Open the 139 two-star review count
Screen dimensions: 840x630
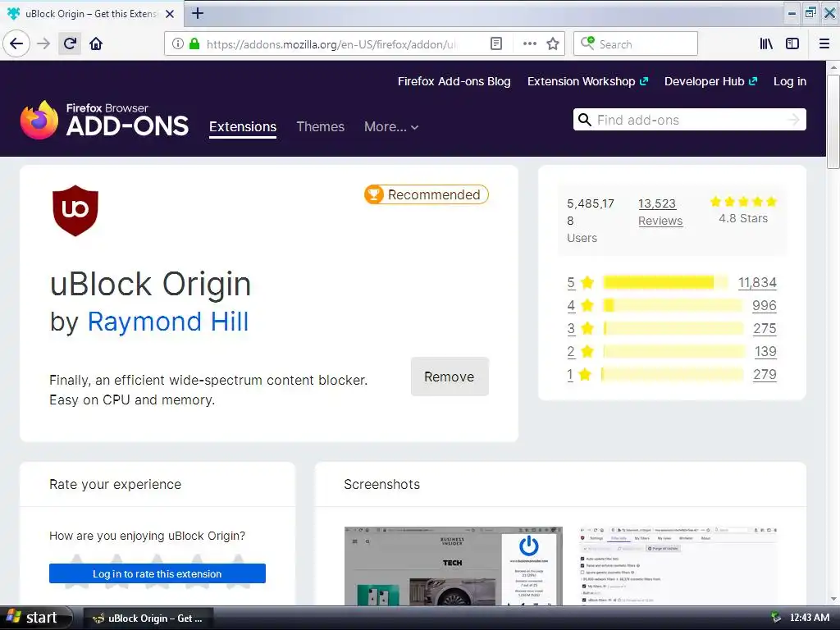(x=765, y=351)
